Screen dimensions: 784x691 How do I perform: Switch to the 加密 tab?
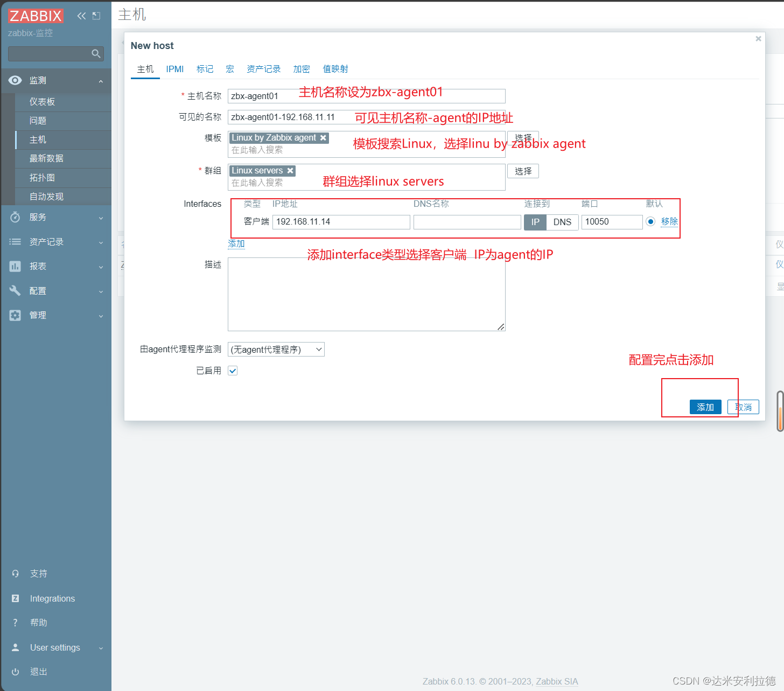[302, 69]
